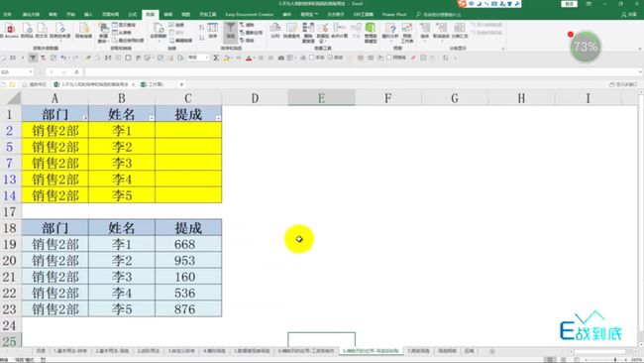Click Advanced filter in ribbon
The image size is (644, 363).
(248, 40)
